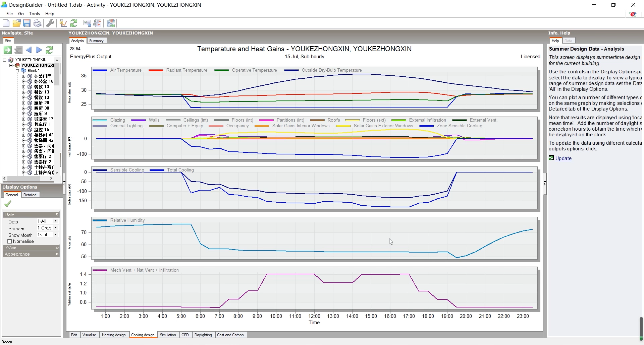Open the Data dropdown showing 1-All

(x=55, y=221)
